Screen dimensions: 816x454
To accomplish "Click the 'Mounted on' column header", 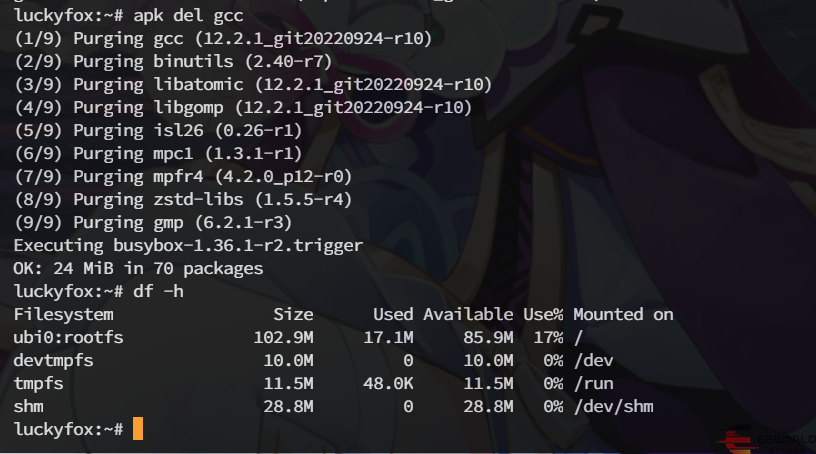I will pos(623,314).
